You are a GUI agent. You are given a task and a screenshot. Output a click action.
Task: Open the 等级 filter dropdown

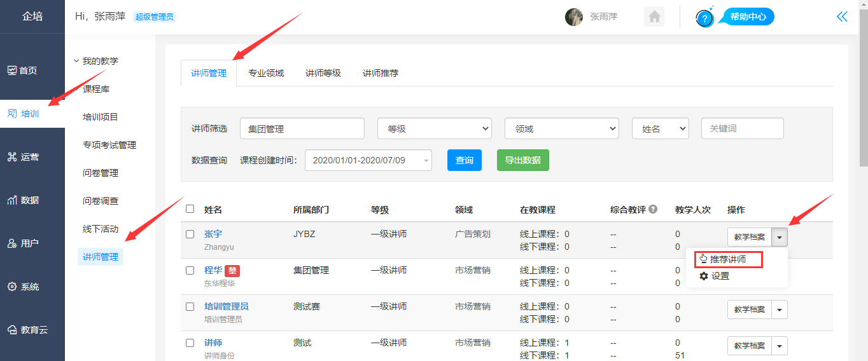[x=435, y=128]
